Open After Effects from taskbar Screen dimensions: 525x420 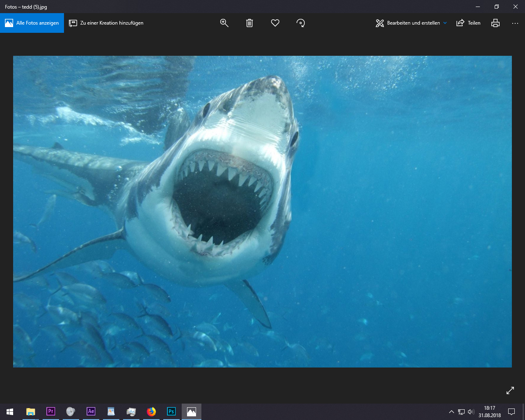(91, 411)
